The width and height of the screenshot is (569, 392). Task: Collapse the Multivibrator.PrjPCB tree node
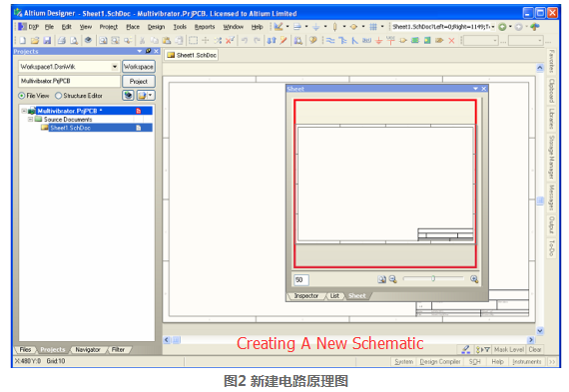click(24, 111)
